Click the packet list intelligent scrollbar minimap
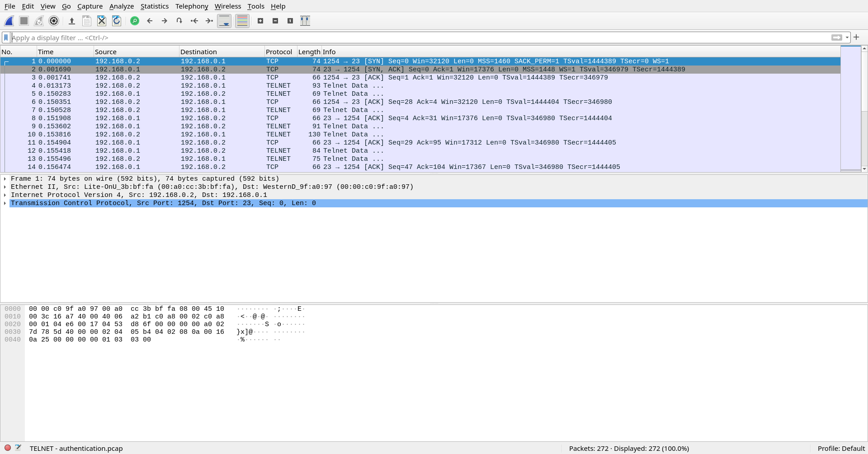This screenshot has height=454, width=868. pyautogui.click(x=850, y=108)
